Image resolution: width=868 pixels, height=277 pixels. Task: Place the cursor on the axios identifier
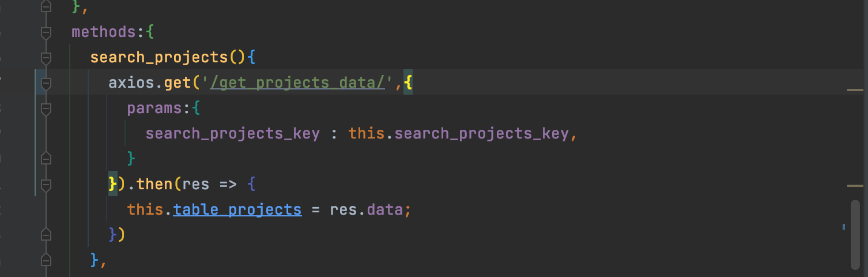[x=131, y=83]
